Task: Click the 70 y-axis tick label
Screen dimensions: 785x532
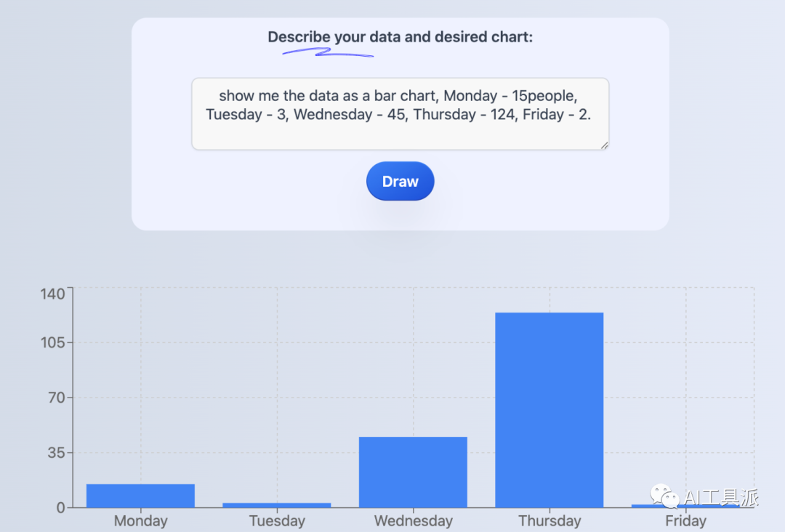Action: tap(57, 398)
